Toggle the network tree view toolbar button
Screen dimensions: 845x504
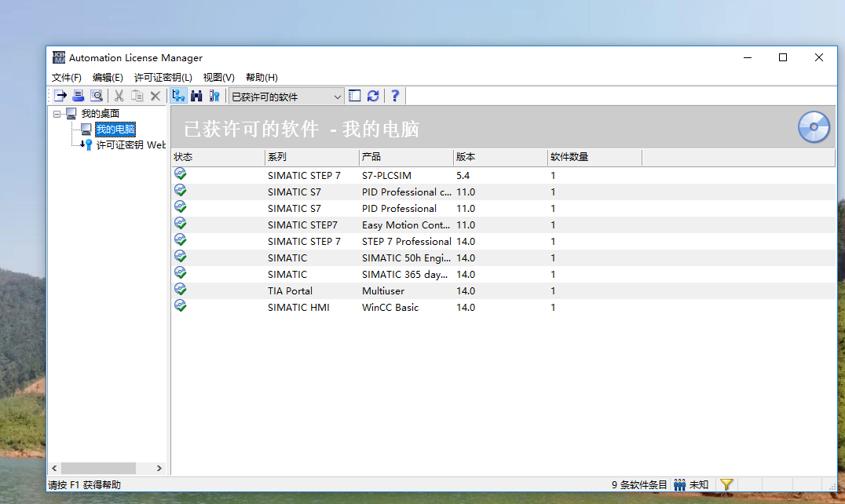pos(178,96)
